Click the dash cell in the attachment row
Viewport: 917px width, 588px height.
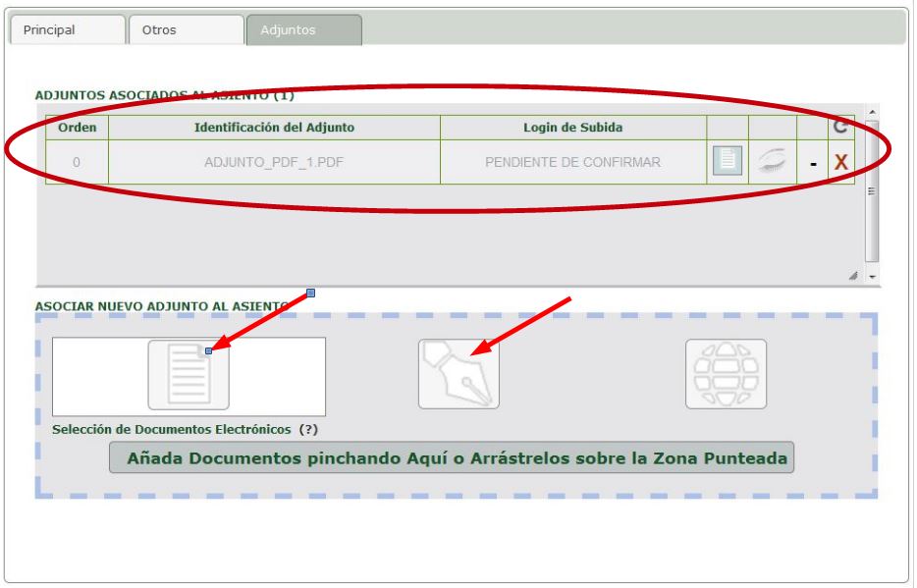[813, 163]
